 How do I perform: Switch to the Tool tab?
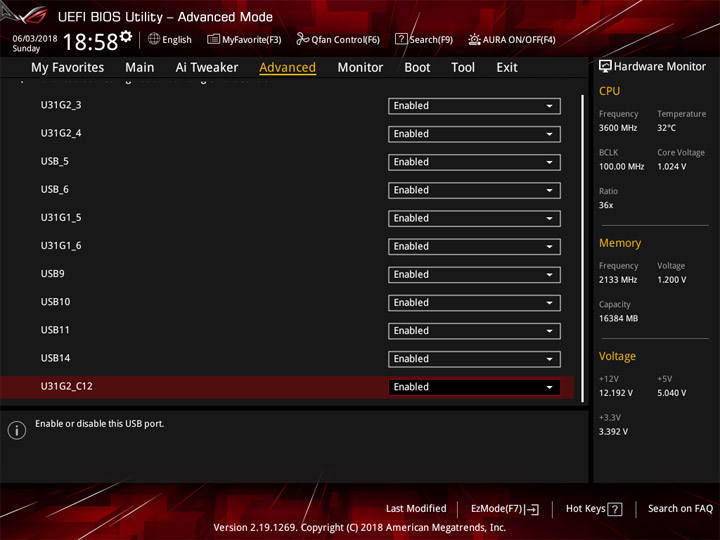point(463,68)
